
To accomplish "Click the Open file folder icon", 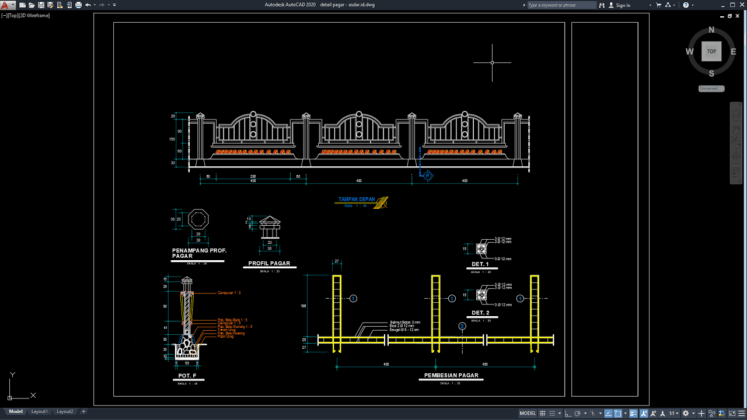I will click(x=31, y=5).
